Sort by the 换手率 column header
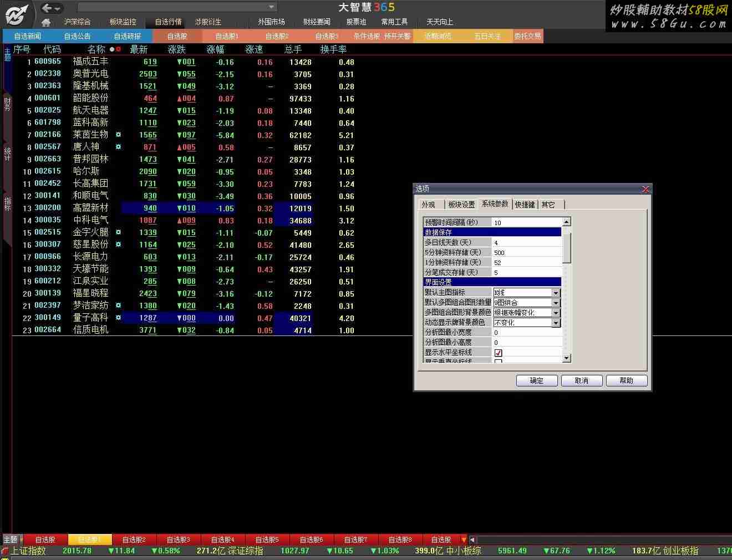The width and height of the screenshot is (732, 560). [333, 49]
